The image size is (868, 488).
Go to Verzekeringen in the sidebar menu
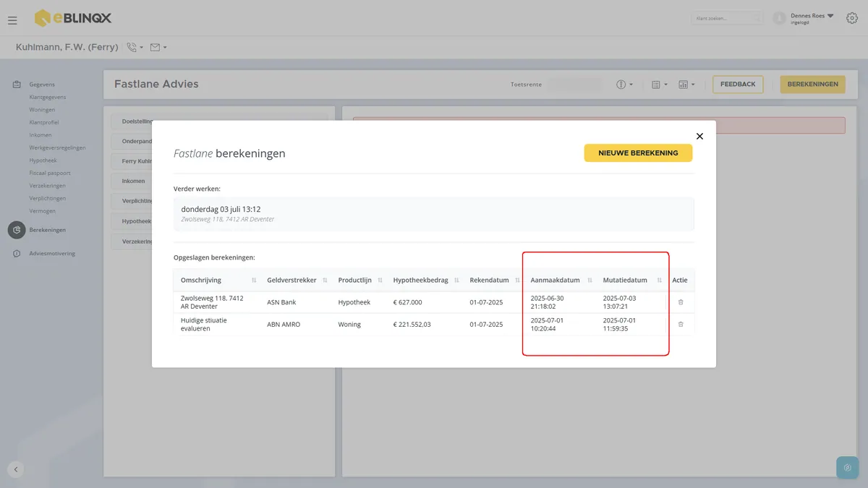point(48,186)
